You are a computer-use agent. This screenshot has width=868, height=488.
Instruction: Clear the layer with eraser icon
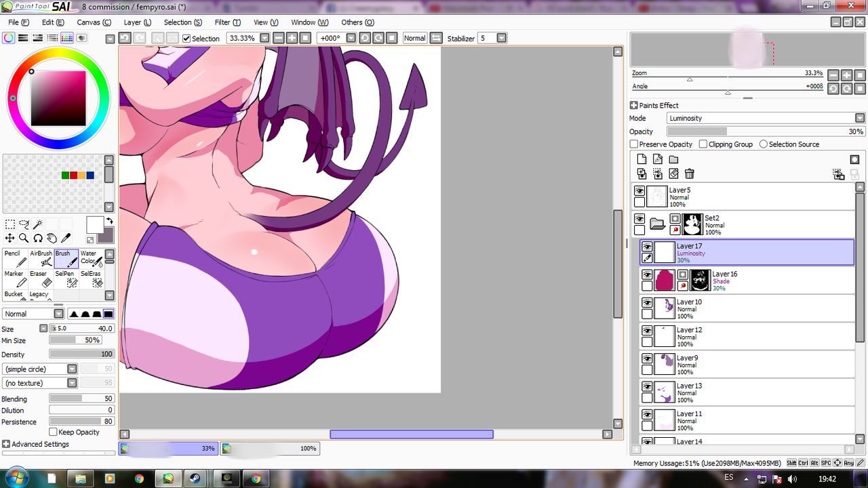[673, 174]
